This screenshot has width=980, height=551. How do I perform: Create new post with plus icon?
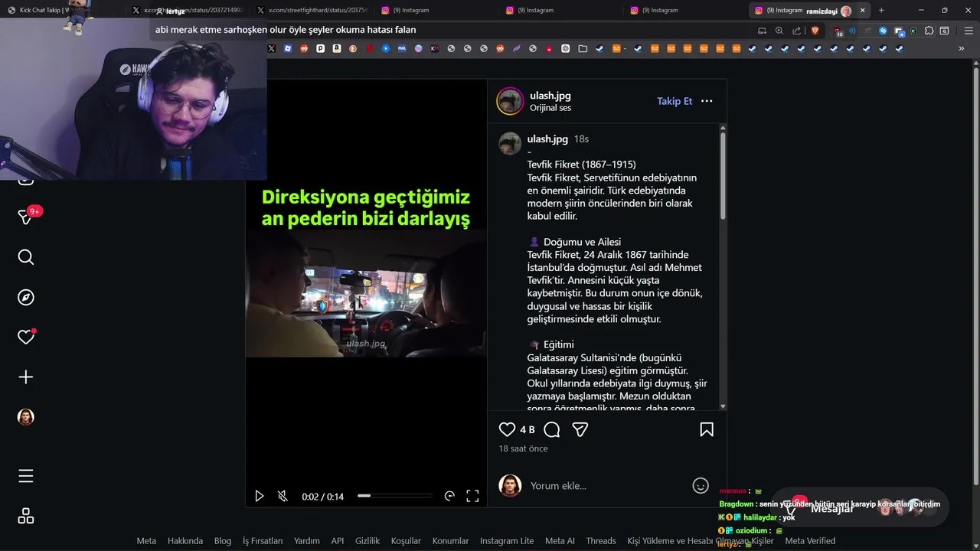[26, 377]
